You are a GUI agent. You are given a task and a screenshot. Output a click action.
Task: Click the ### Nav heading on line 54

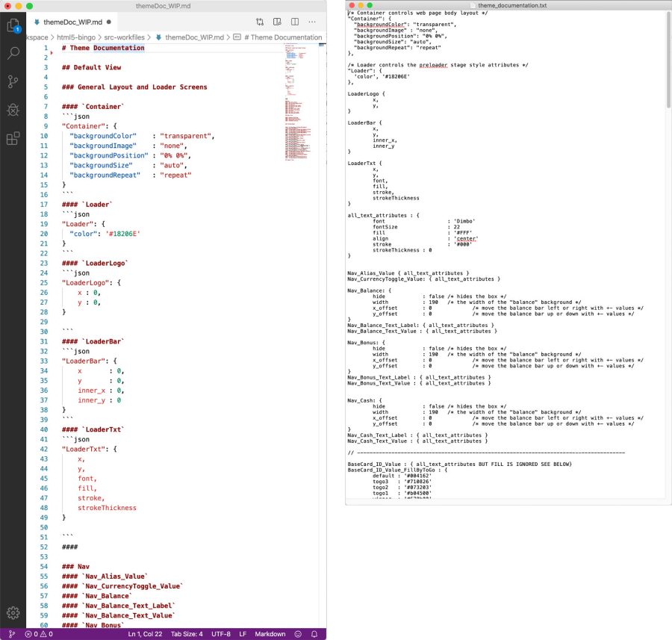tap(75, 567)
